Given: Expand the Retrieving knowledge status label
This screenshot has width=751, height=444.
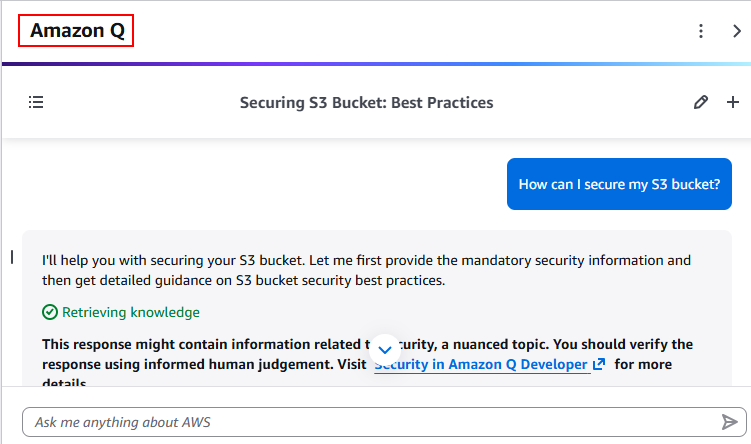Looking at the screenshot, I should point(130,312).
